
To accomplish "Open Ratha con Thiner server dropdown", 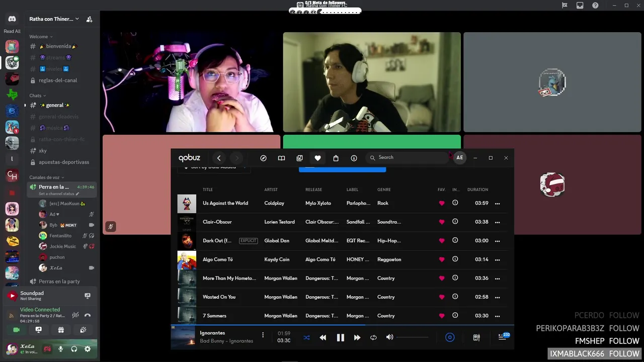I will tap(54, 19).
